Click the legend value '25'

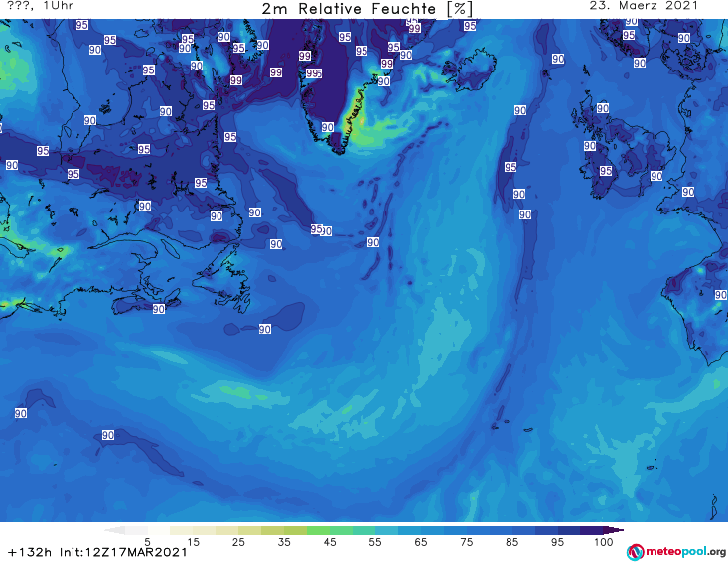[238, 542]
